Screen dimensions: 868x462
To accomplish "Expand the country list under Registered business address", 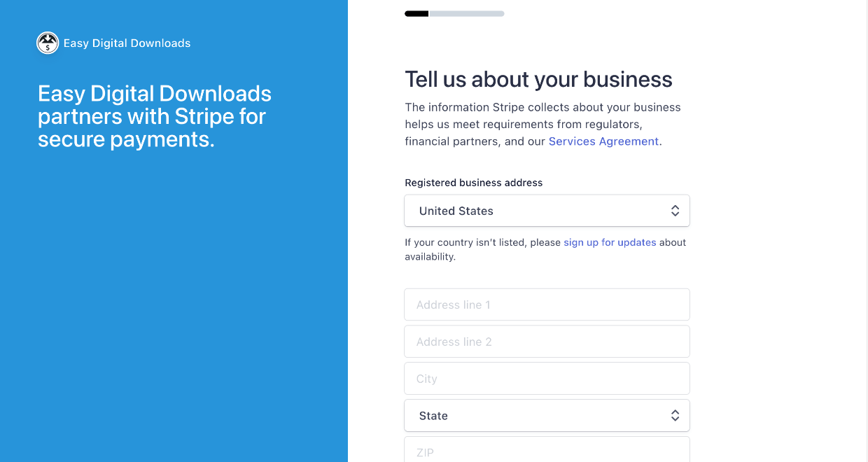I will 546,210.
